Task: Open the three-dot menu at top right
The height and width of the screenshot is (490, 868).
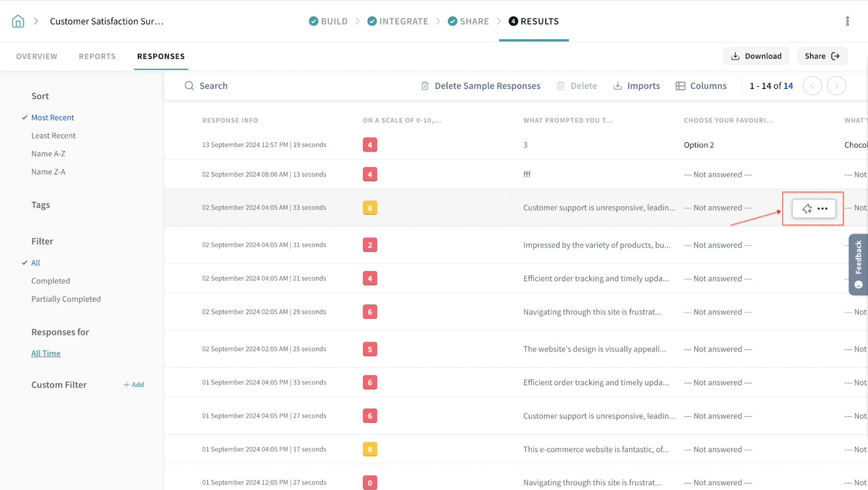Action: [847, 21]
